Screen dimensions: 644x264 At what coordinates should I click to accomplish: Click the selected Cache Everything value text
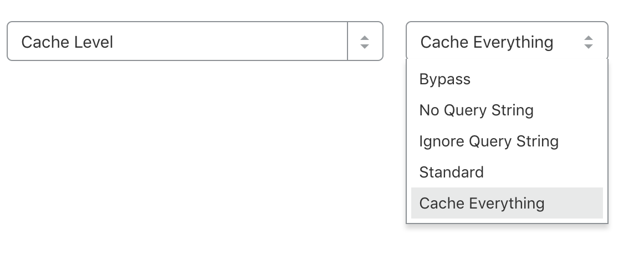point(487,42)
